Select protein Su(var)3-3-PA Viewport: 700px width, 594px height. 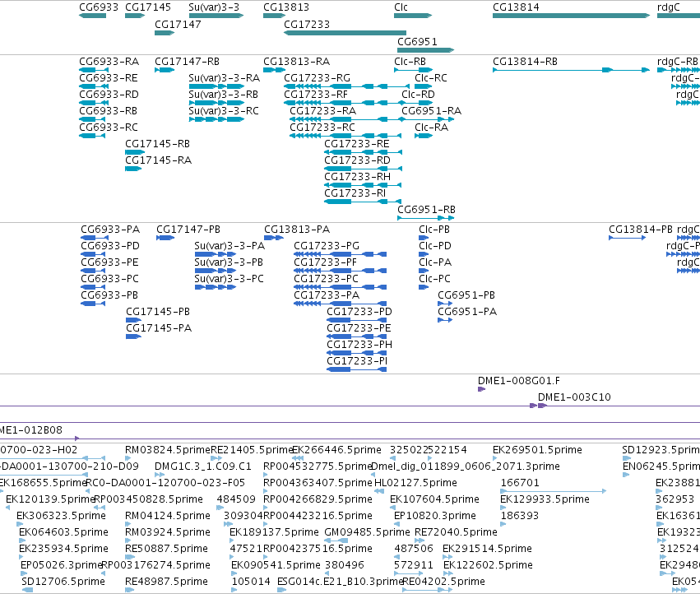[229, 246]
